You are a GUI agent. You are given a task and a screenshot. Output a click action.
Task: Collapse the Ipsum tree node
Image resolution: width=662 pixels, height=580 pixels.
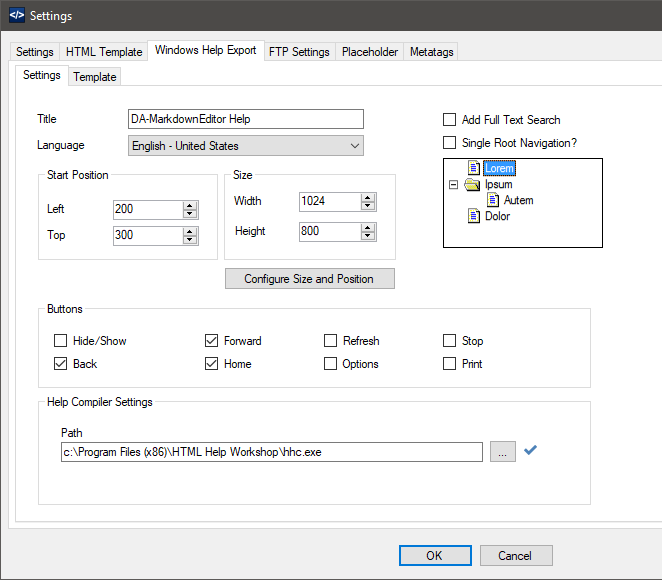click(453, 184)
